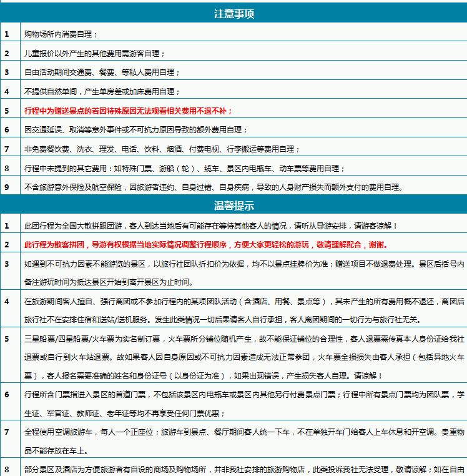
Task: Click the paragraph about 擅自、强行离团
Action: (x=243, y=310)
